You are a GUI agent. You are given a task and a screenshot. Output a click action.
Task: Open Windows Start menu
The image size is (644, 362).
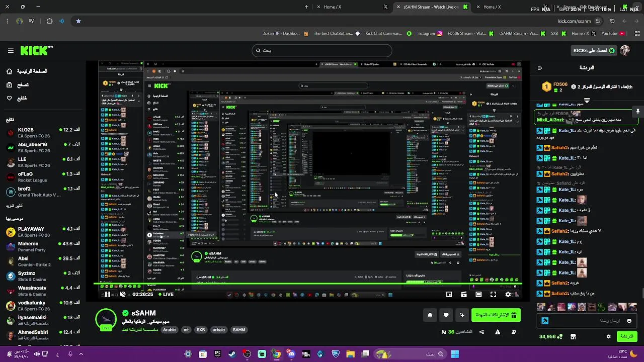[455, 354]
